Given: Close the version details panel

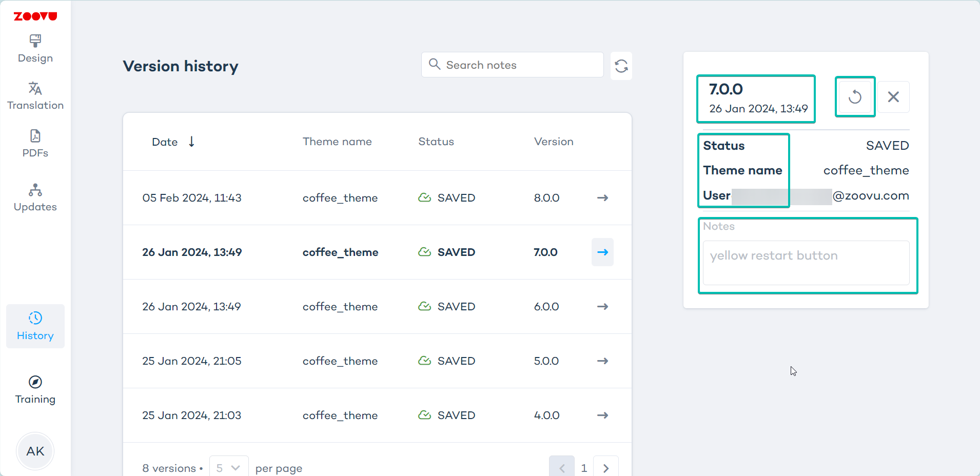Looking at the screenshot, I should pyautogui.click(x=893, y=97).
